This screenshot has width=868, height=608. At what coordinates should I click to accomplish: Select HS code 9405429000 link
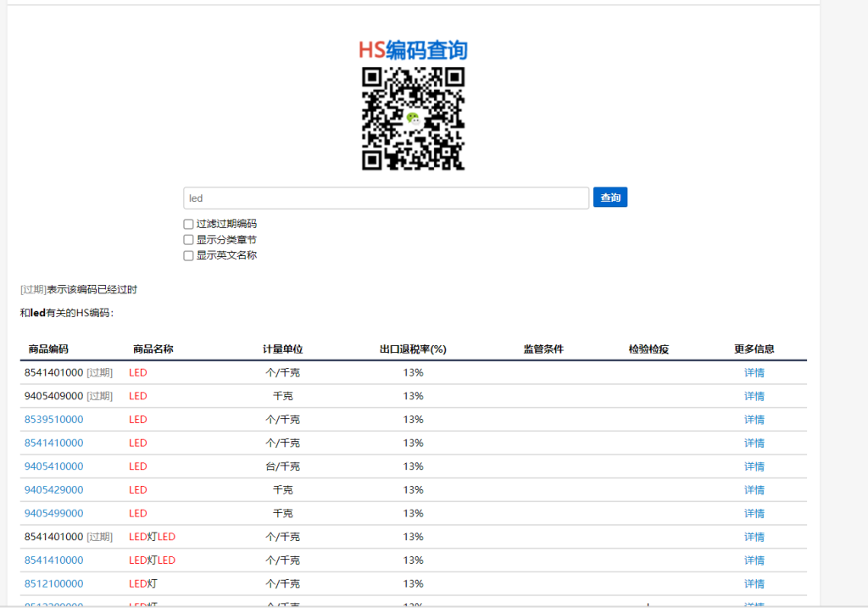coord(53,490)
